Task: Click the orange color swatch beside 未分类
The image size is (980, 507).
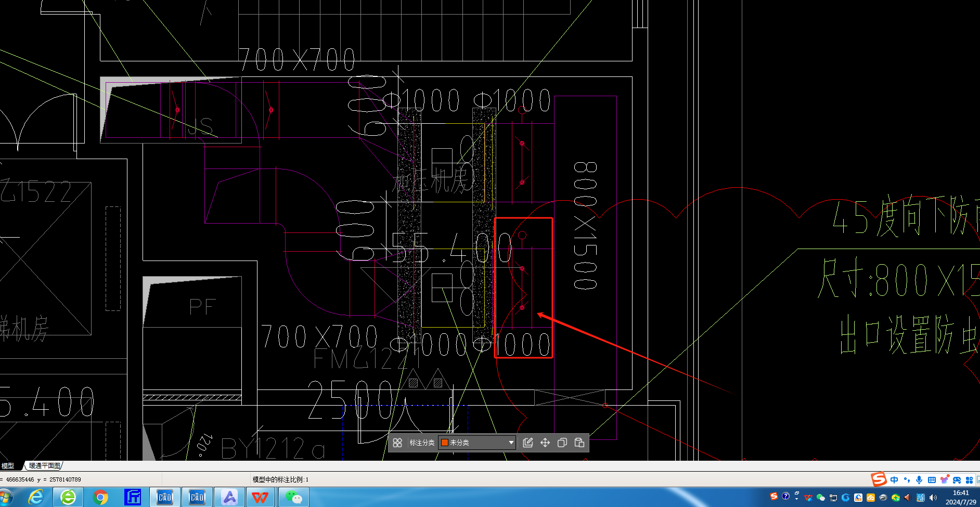Action: 445,443
